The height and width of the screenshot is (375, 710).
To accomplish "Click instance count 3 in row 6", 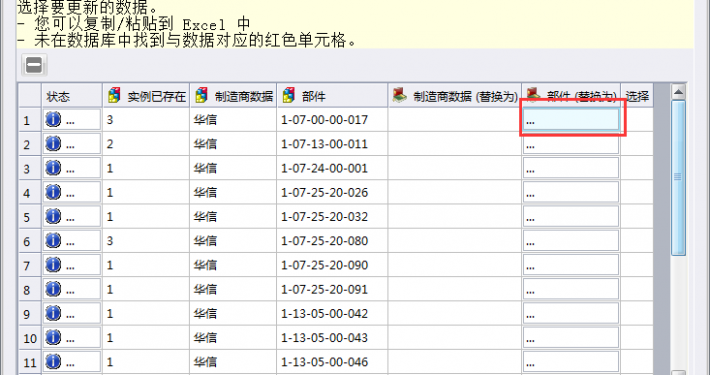I will pos(146,241).
